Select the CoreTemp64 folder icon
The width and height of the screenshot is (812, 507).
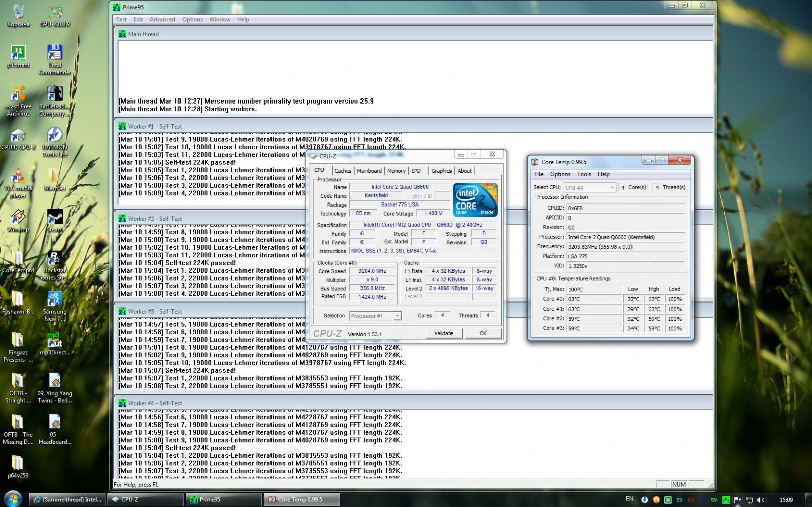click(x=18, y=262)
